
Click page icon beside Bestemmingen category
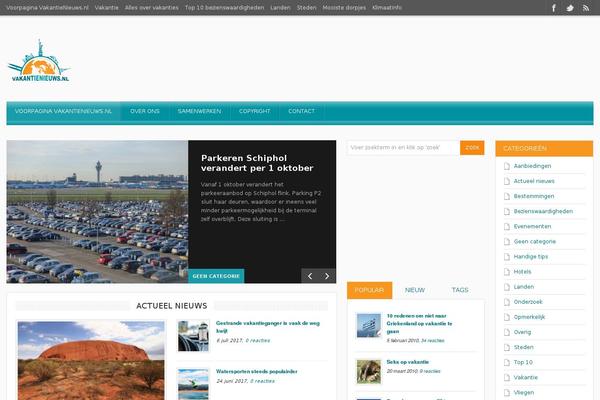507,196
